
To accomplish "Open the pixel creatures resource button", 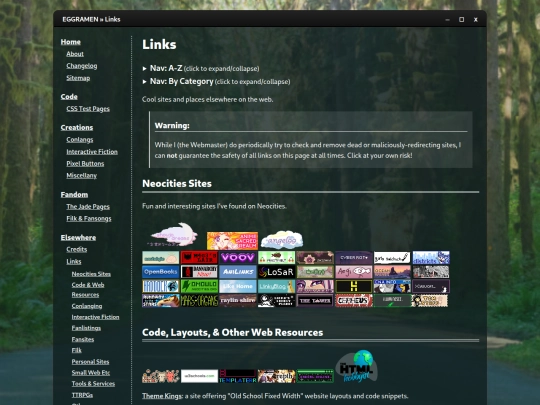I will (x=160, y=376).
